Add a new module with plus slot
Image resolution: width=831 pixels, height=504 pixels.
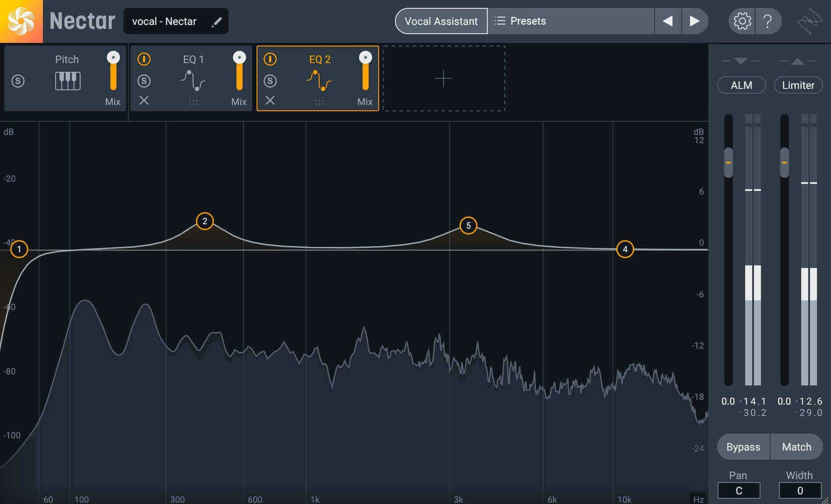click(444, 78)
